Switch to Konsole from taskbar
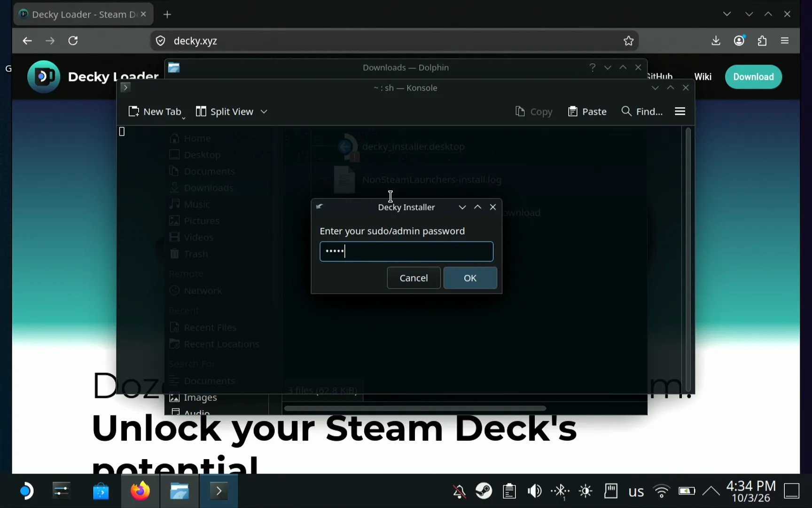 point(219,491)
